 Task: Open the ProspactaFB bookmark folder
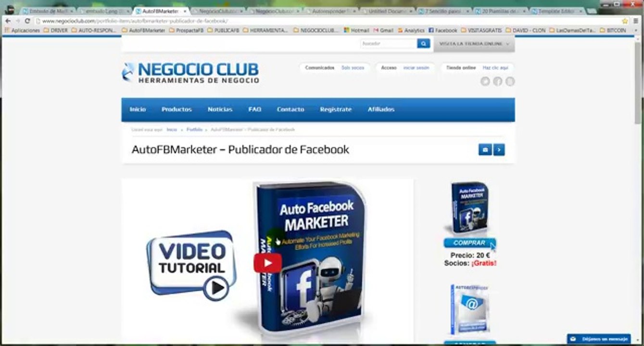pos(187,30)
